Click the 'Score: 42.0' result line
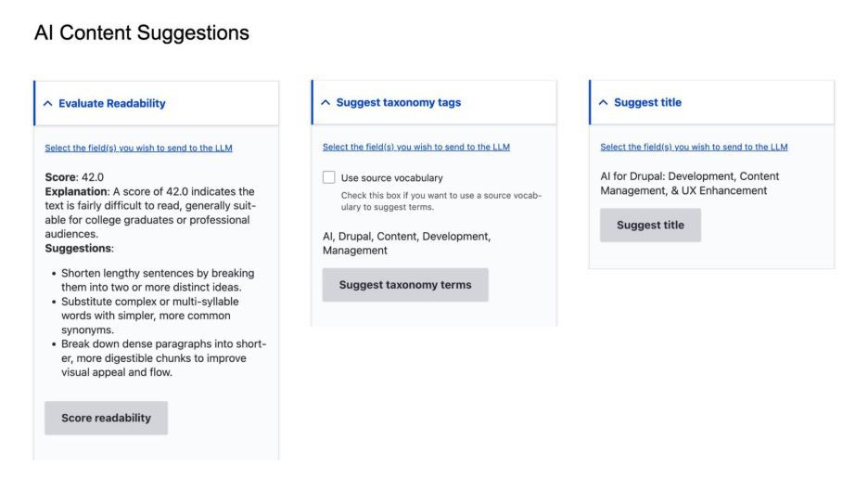 coord(74,176)
